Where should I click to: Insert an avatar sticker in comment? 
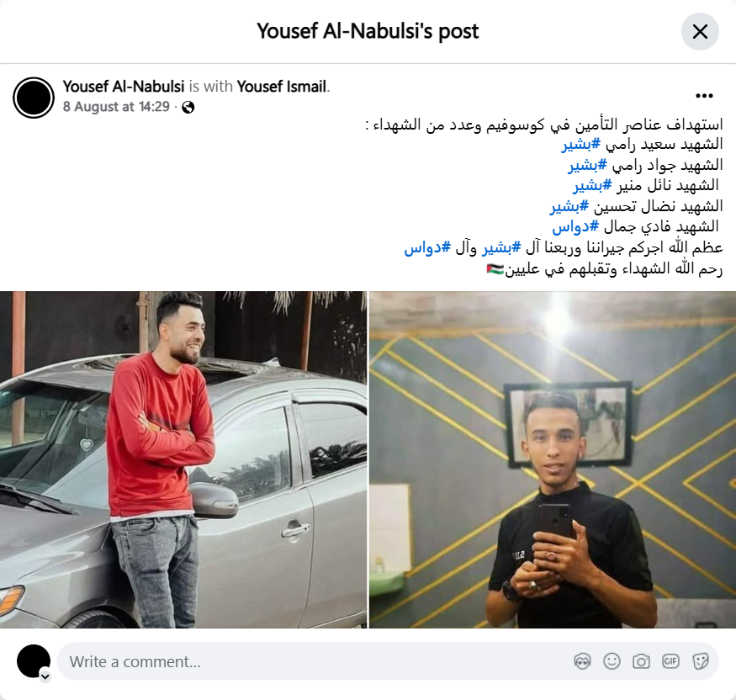coord(582,661)
